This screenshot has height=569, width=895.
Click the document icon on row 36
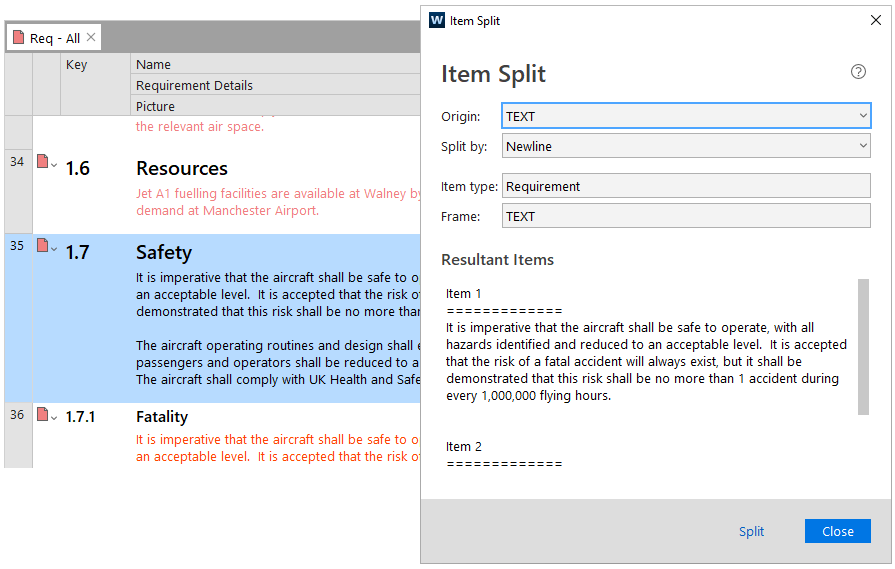point(42,414)
